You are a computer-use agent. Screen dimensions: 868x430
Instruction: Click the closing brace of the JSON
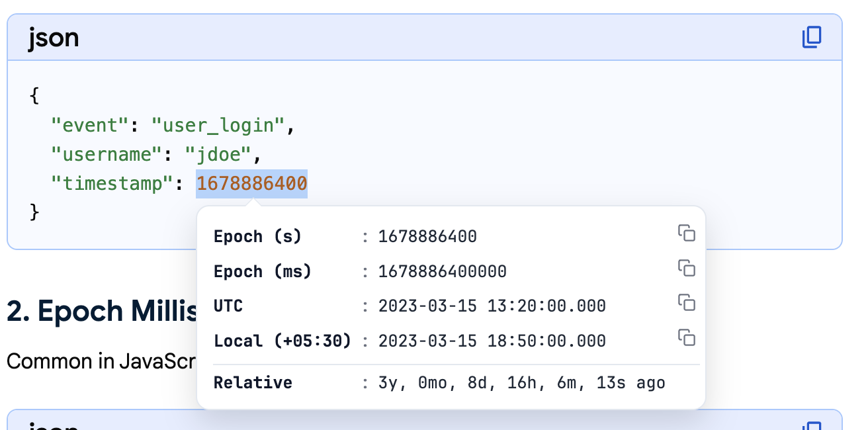35,212
